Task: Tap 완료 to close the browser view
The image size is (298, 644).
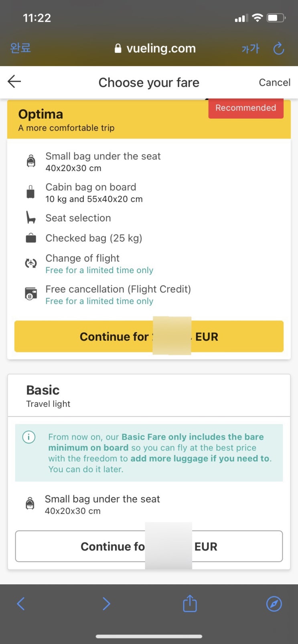Action: click(x=20, y=48)
